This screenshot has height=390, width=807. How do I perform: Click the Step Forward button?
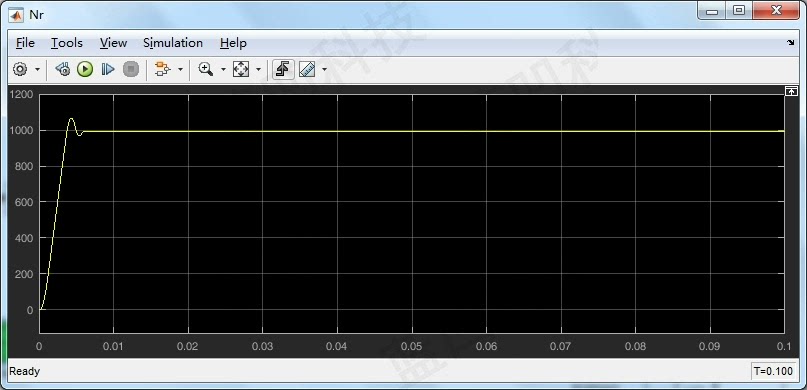[108, 69]
